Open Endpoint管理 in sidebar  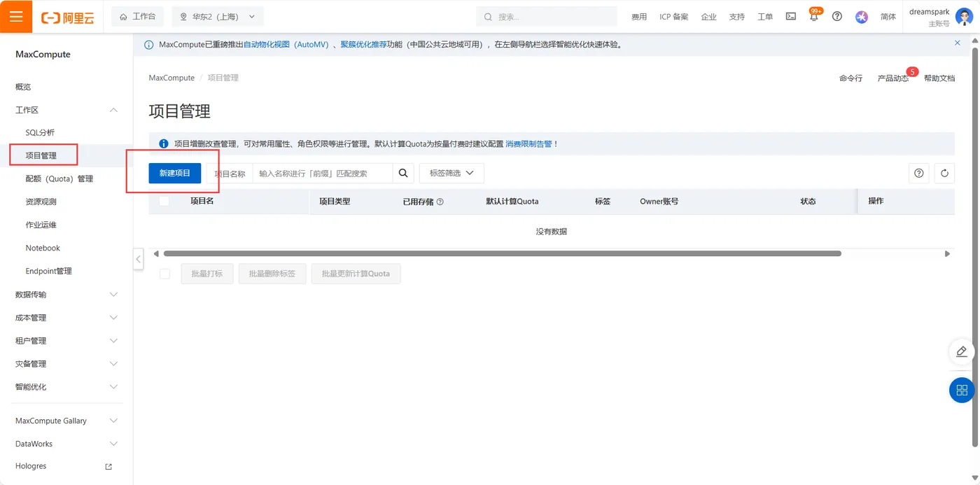click(49, 271)
